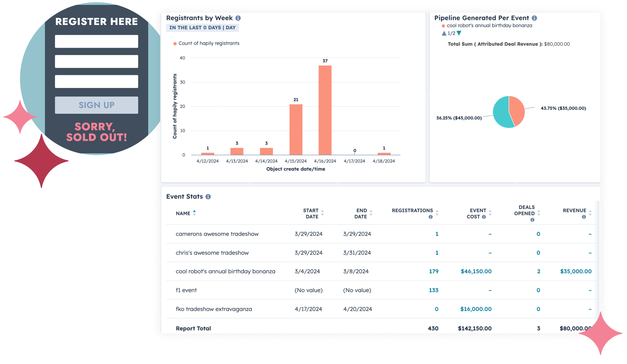Open registrations value 0 for fko tradeshow extravaganza
The image size is (627, 364).
click(437, 309)
